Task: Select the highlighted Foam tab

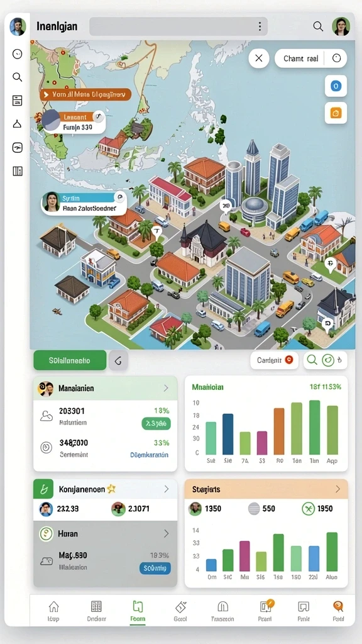Action: (138, 611)
